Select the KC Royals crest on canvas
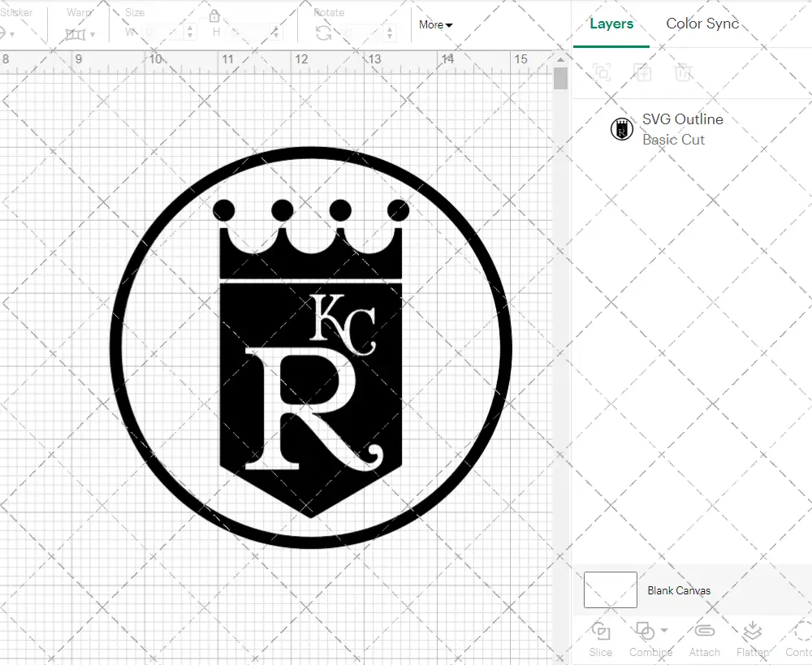Viewport: 812px width, 665px height. [311, 347]
